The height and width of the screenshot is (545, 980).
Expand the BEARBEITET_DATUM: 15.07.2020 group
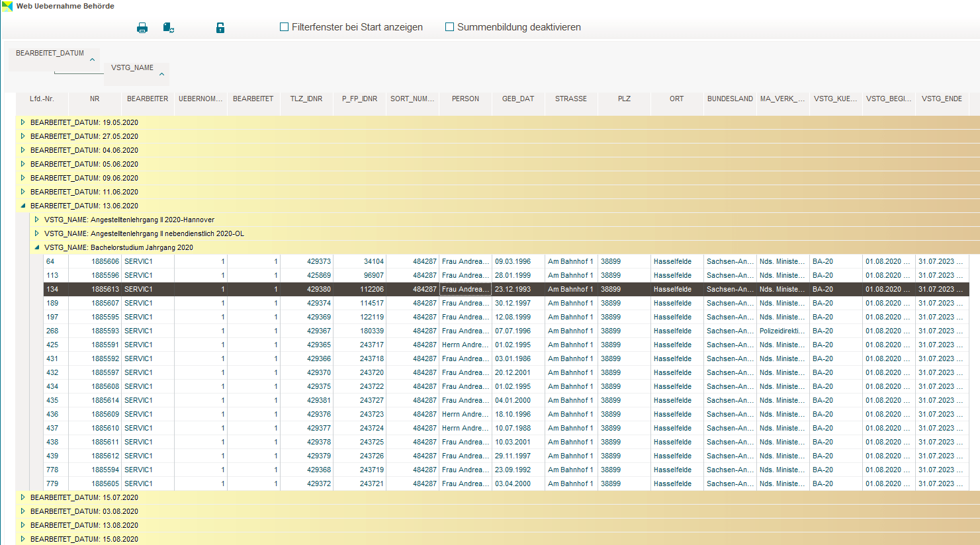point(22,497)
